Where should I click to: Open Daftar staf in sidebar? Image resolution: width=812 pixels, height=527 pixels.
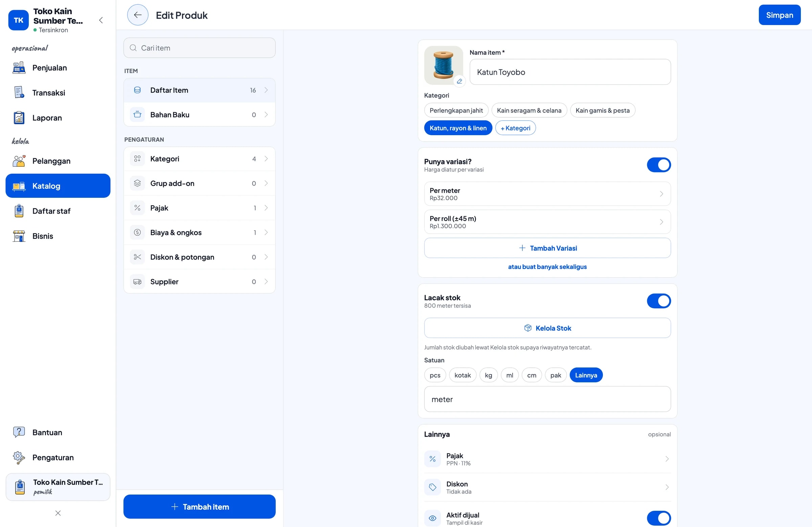click(x=58, y=211)
